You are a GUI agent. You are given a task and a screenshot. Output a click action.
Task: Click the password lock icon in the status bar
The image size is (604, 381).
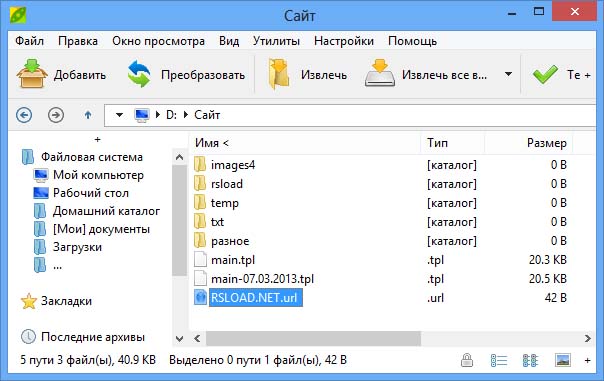click(467, 360)
